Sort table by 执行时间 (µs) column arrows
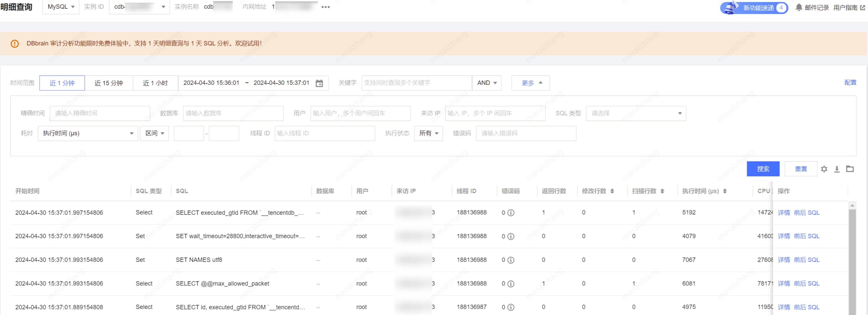This screenshot has height=315, width=868. (x=725, y=191)
